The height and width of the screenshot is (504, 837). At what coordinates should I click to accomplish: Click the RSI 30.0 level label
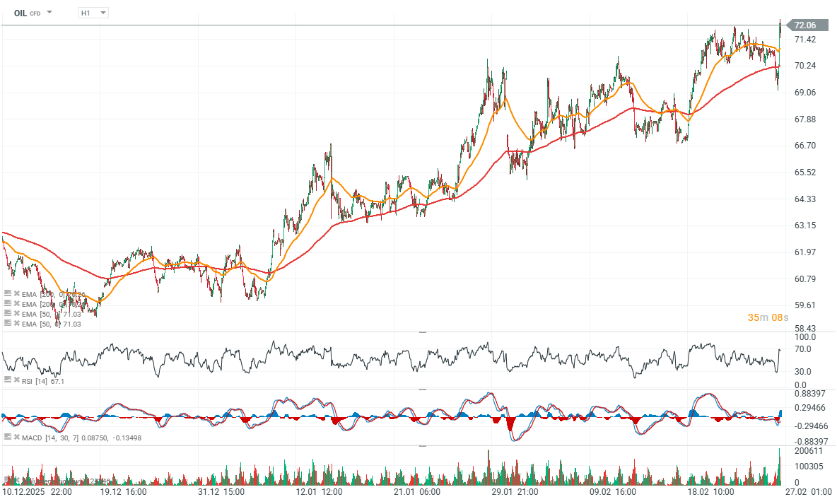point(803,372)
